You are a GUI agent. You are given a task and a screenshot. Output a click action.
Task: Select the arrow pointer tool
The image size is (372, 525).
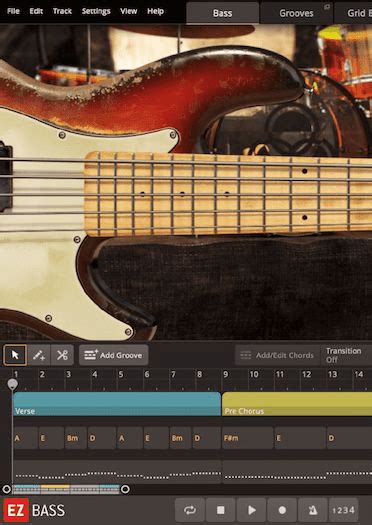click(x=15, y=355)
